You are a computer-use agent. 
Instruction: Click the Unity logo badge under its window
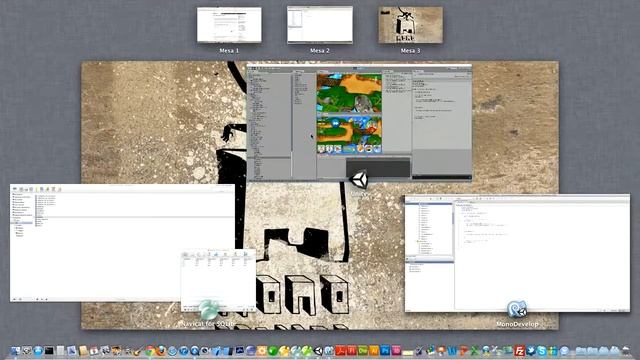(360, 180)
